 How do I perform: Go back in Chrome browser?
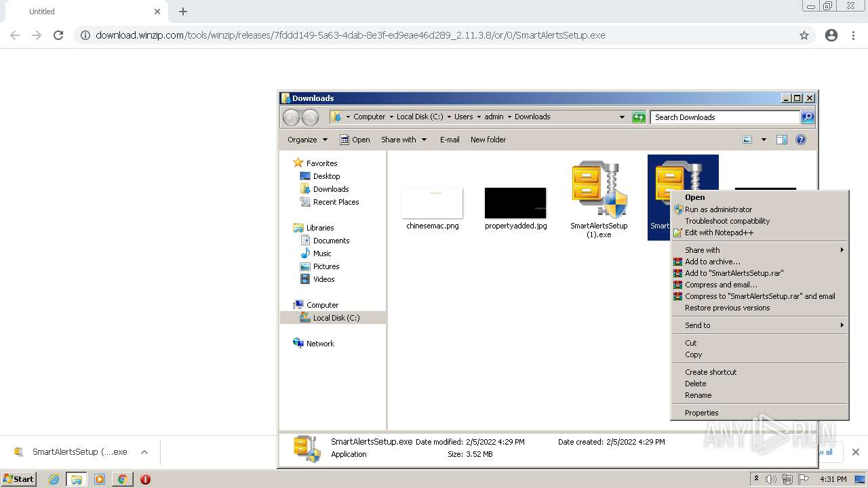15,35
